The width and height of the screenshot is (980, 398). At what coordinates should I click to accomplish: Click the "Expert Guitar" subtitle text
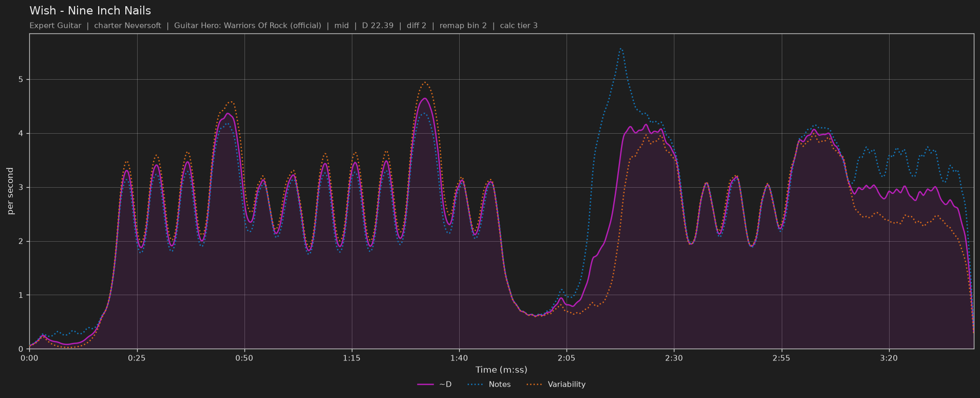coord(55,26)
